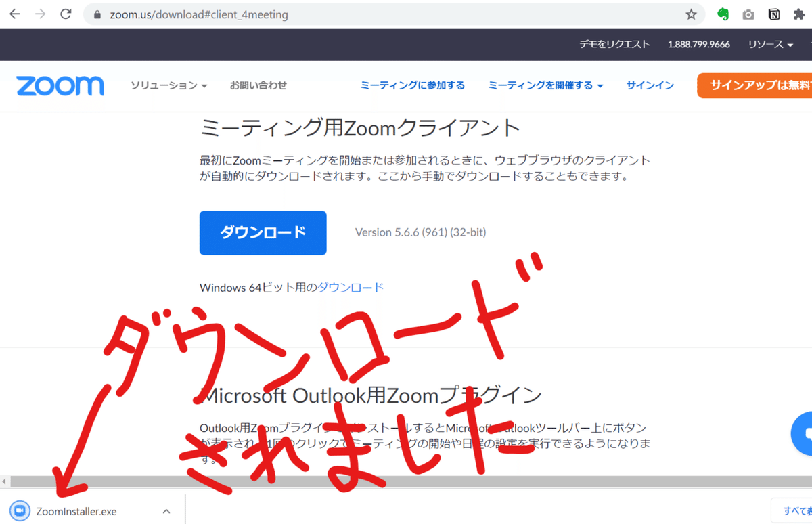Click the horizontal page scrollbar track
The image size is (812, 524).
(x=411, y=482)
